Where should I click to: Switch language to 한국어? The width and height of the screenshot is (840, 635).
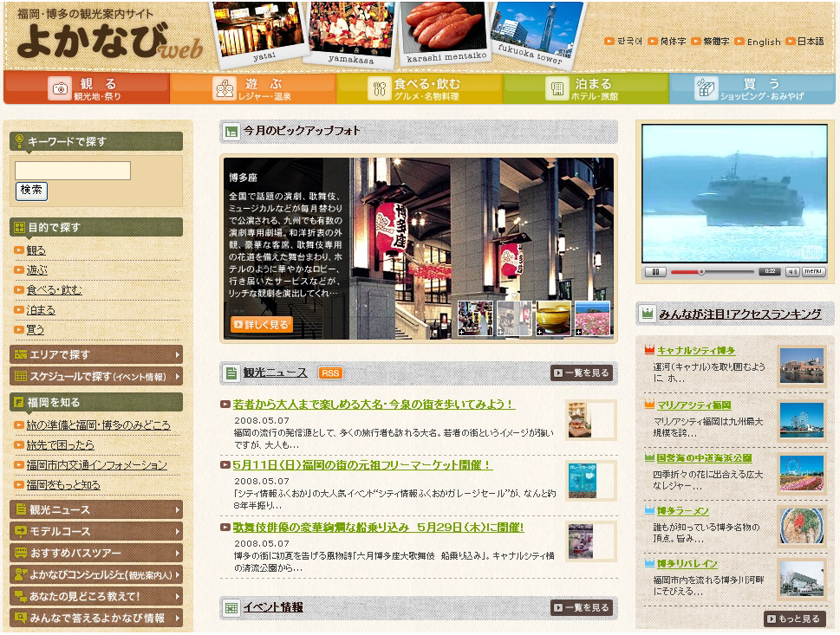(x=623, y=42)
